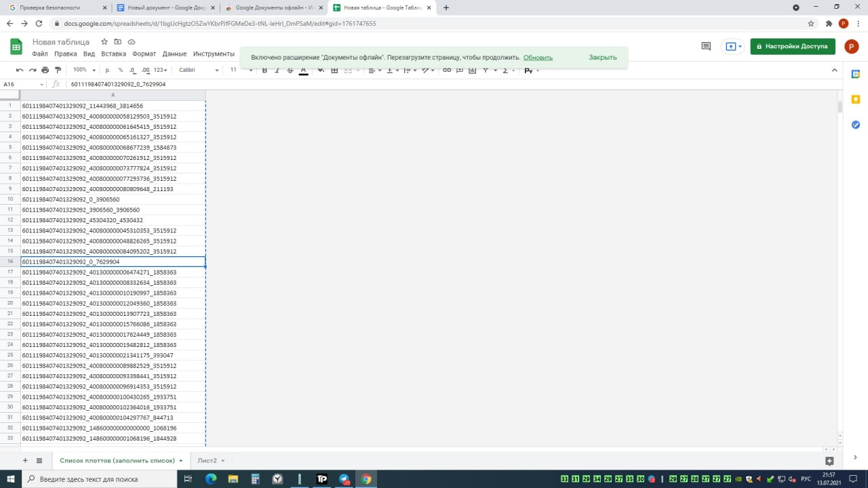Open the zoom 100% dropdown

click(x=85, y=70)
